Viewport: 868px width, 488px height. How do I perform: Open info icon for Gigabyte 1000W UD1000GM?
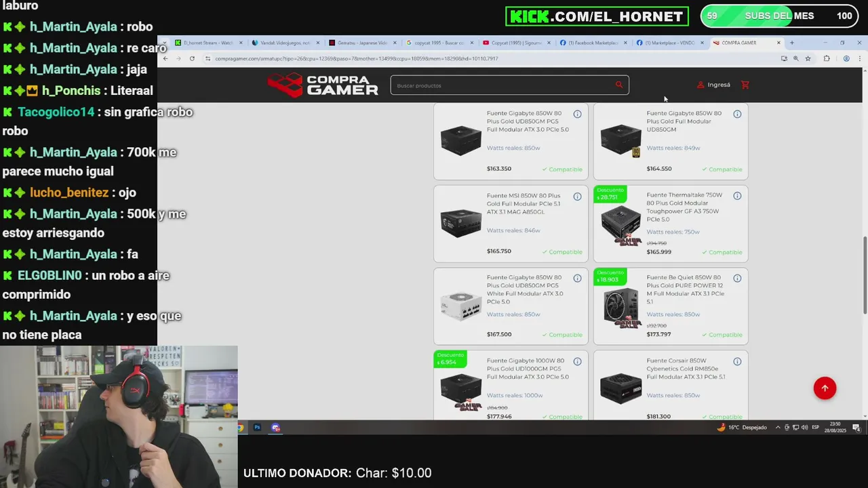click(577, 361)
